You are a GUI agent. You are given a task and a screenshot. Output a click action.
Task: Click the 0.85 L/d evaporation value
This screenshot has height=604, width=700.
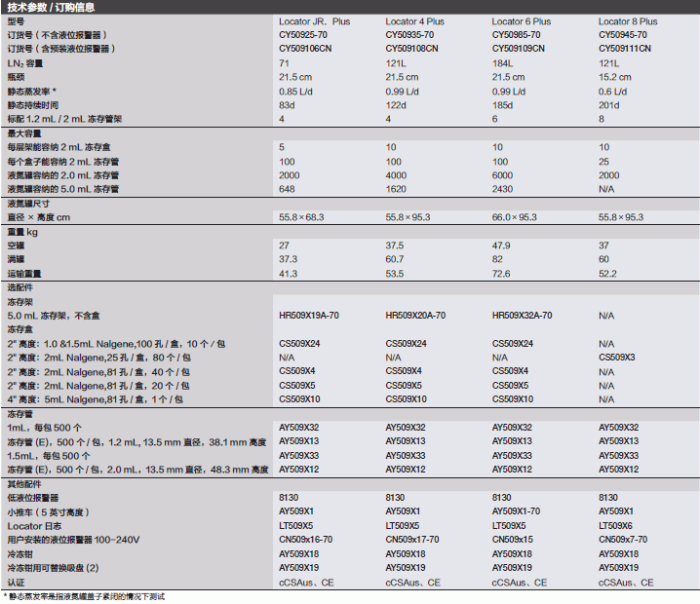[x=295, y=92]
